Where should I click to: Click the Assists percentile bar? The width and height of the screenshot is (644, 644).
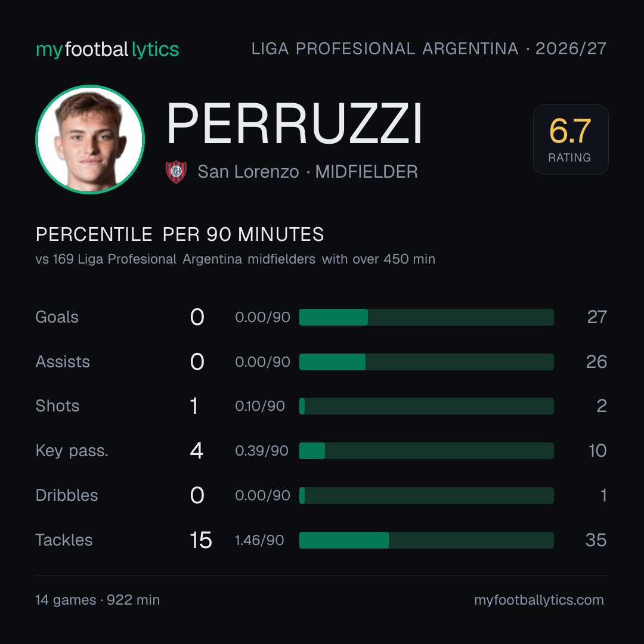coord(426,362)
